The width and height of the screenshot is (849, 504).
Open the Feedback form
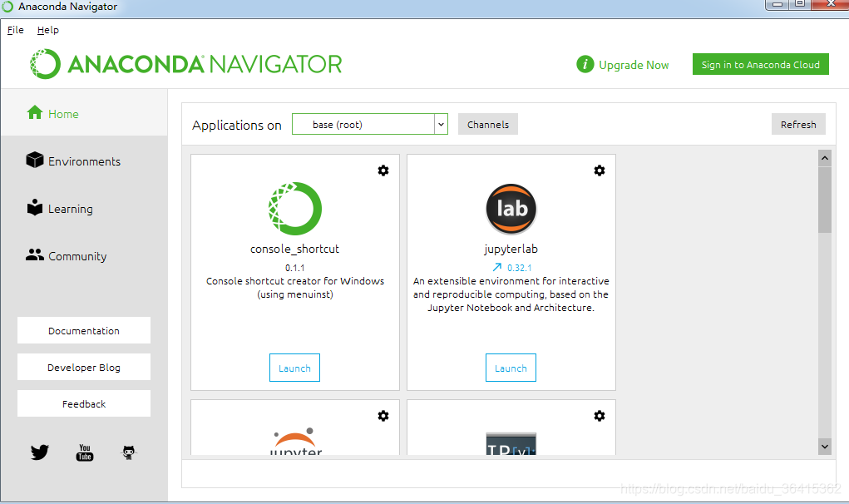click(x=84, y=404)
